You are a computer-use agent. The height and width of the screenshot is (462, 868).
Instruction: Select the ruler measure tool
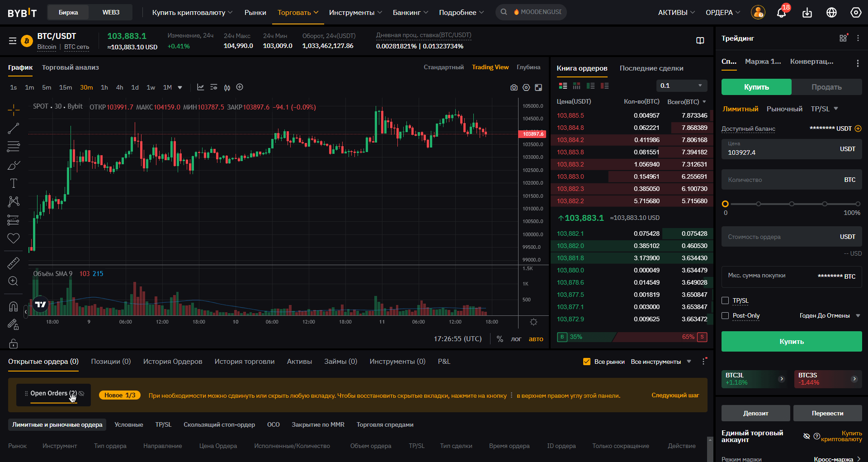(14, 263)
